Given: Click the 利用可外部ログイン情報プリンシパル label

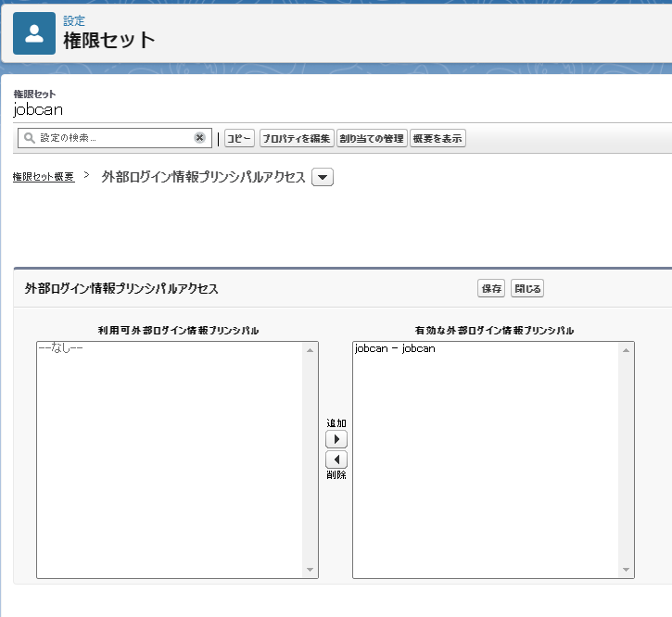Looking at the screenshot, I should (178, 331).
